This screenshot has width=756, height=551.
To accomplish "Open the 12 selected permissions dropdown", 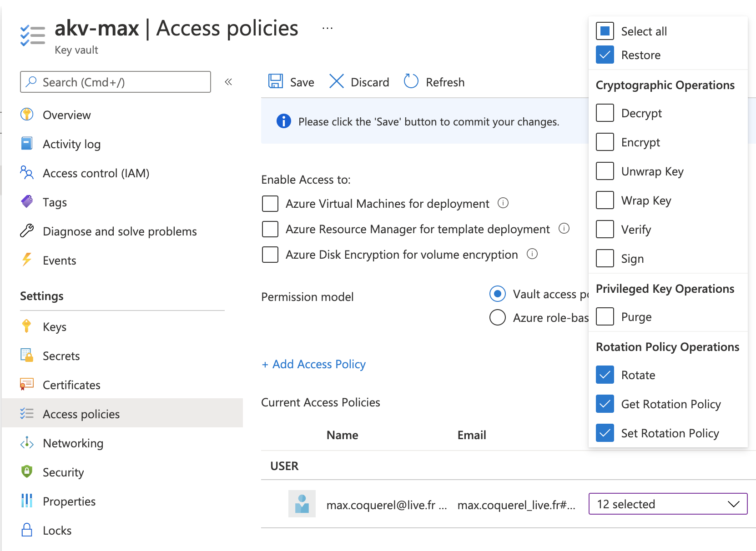I will [x=667, y=504].
